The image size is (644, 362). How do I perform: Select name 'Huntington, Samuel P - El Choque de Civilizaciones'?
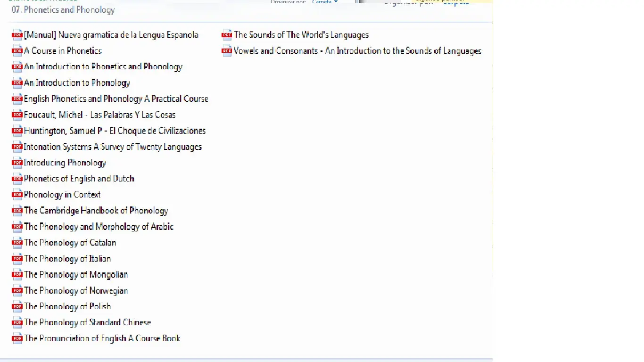[x=115, y=131]
